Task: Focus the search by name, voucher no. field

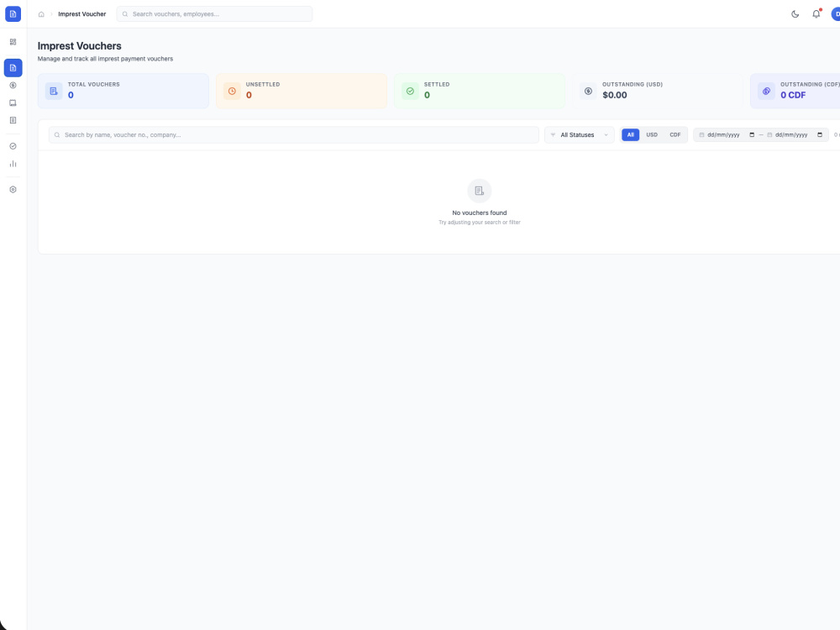Action: (x=293, y=135)
